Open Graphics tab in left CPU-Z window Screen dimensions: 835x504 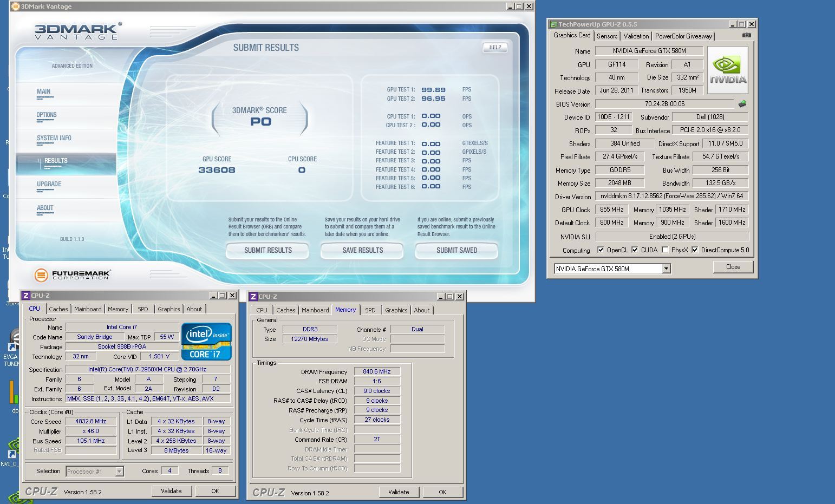tap(169, 309)
